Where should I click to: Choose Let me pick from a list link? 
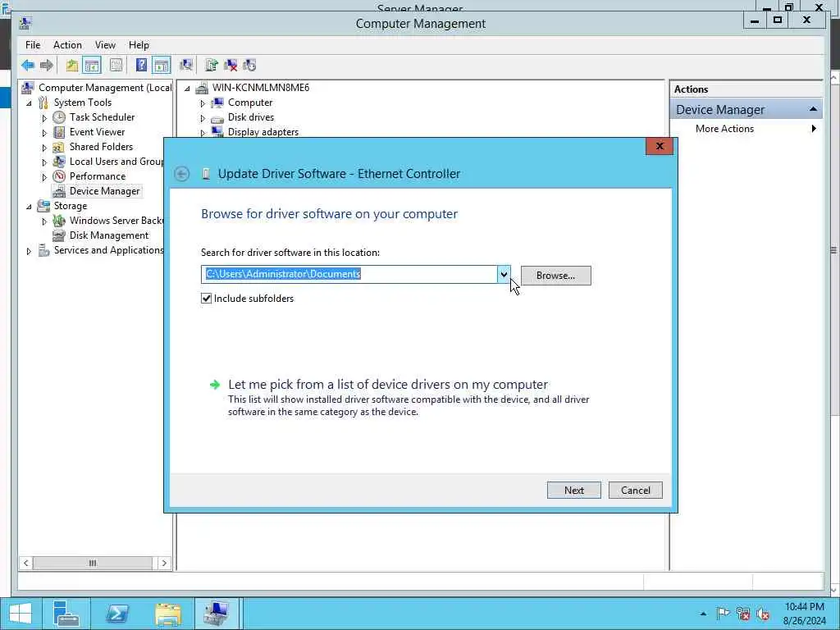pyautogui.click(x=388, y=385)
